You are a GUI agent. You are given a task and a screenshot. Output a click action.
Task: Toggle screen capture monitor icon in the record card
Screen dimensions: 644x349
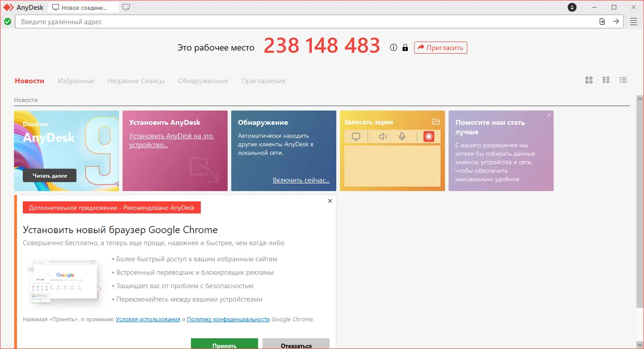point(356,136)
